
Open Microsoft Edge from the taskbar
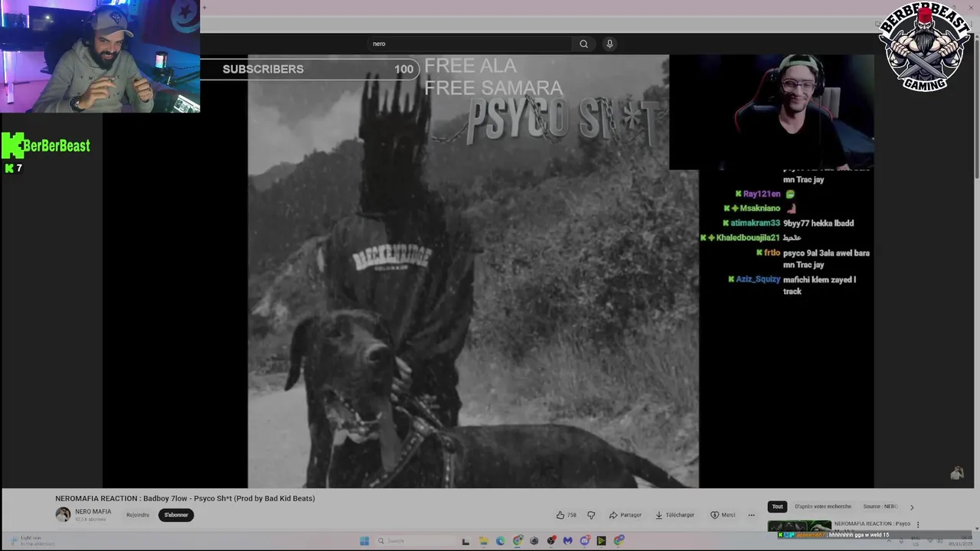[500, 541]
